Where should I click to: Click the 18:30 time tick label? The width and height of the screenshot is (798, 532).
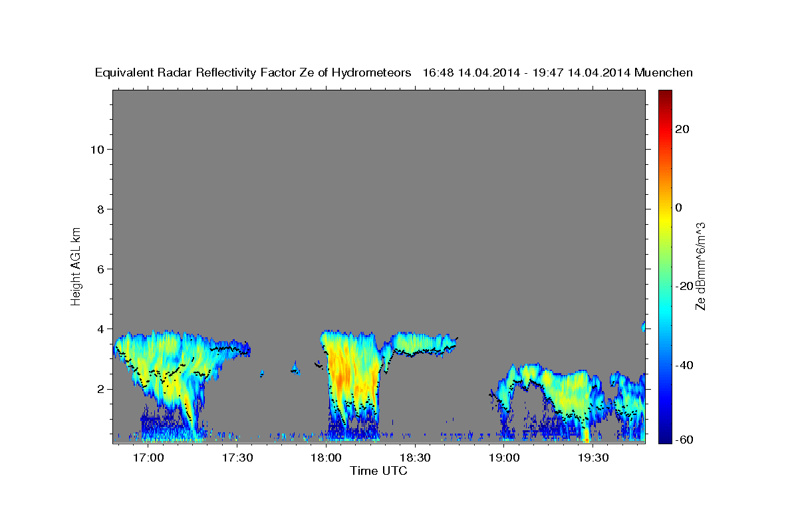[x=415, y=458]
